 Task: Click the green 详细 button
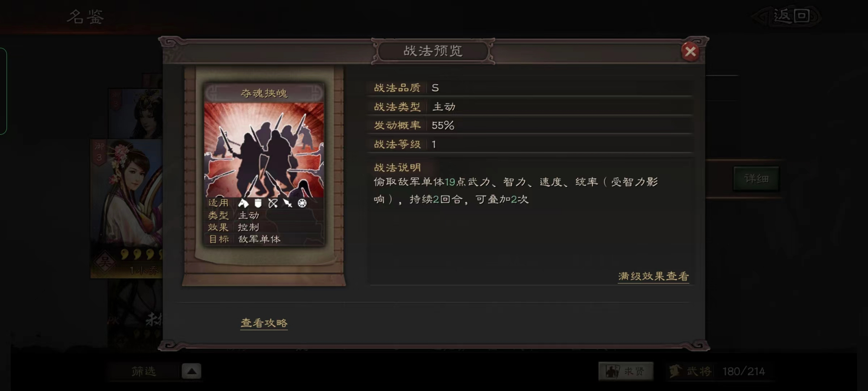tap(756, 179)
